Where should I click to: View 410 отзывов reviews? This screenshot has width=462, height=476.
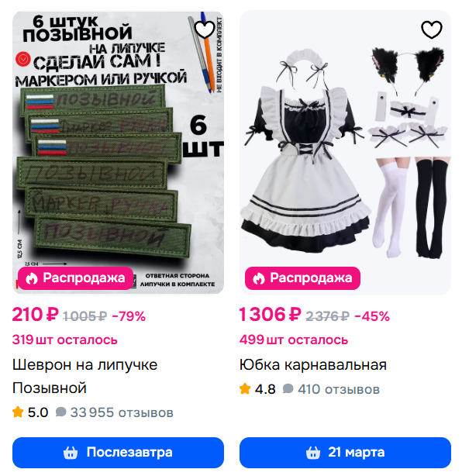331,389
